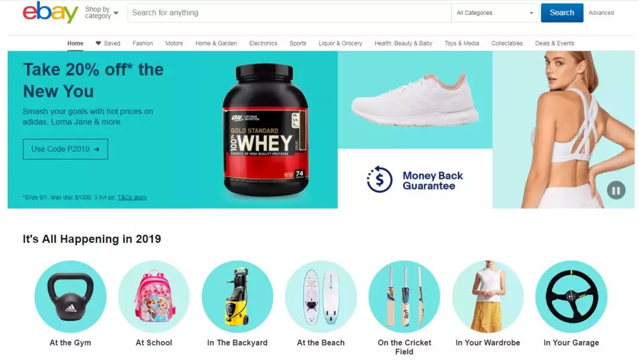The height and width of the screenshot is (364, 639).
Task: Open At the Gym kettlebell circle
Action: [x=70, y=297]
